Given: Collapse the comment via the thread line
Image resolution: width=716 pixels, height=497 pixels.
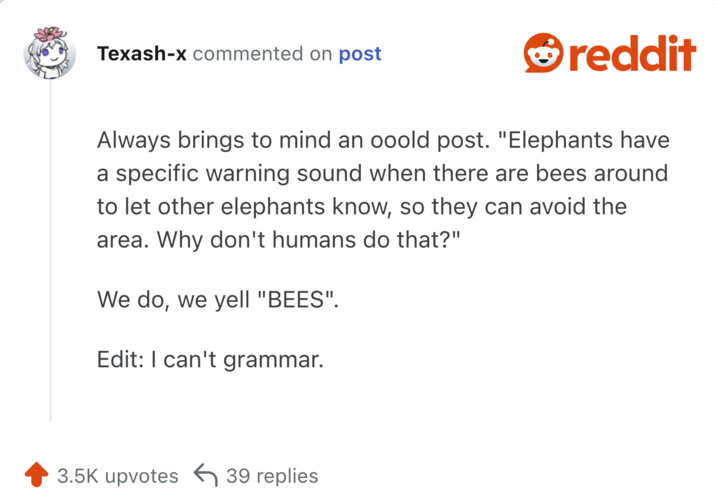Looking at the screenshot, I should (x=50, y=250).
